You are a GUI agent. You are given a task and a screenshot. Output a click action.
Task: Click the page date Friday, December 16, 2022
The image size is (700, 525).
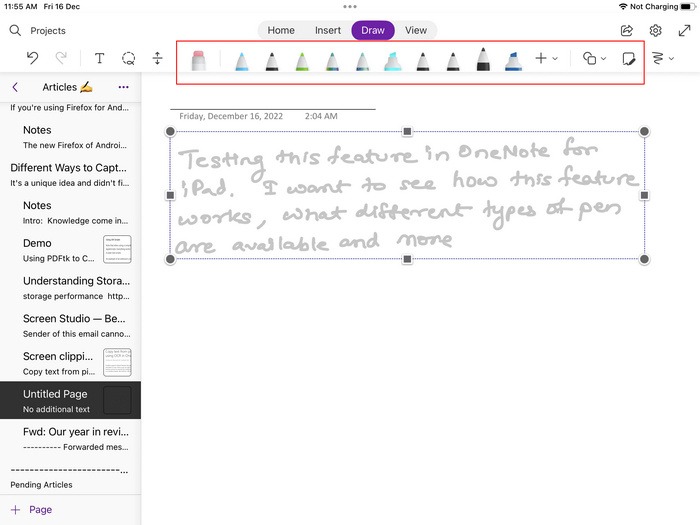coord(231,116)
